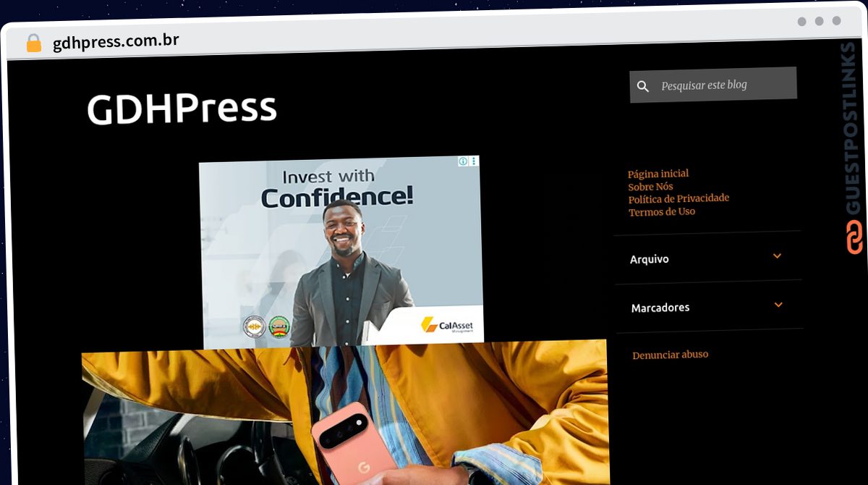Focus the 'Pesquisar este blog' search field
Screen dimensions: 868x485
[x=713, y=85]
